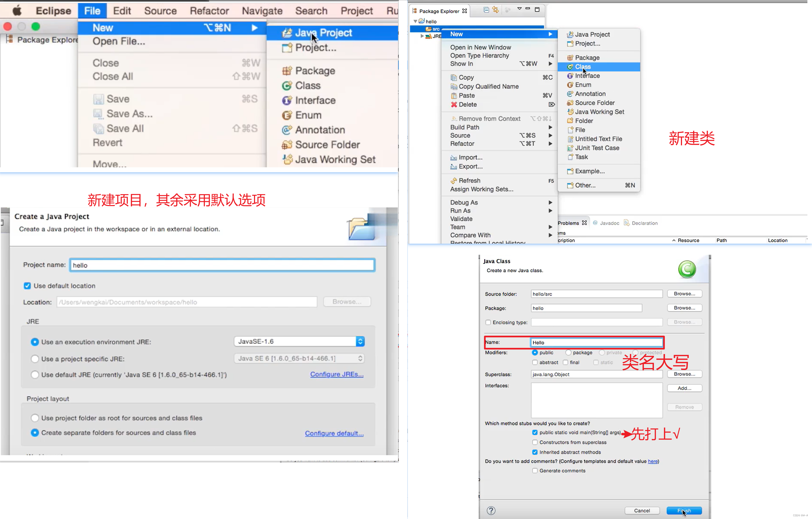812x519 pixels.
Task: Click Refresh in the context menu
Action: (x=499, y=181)
